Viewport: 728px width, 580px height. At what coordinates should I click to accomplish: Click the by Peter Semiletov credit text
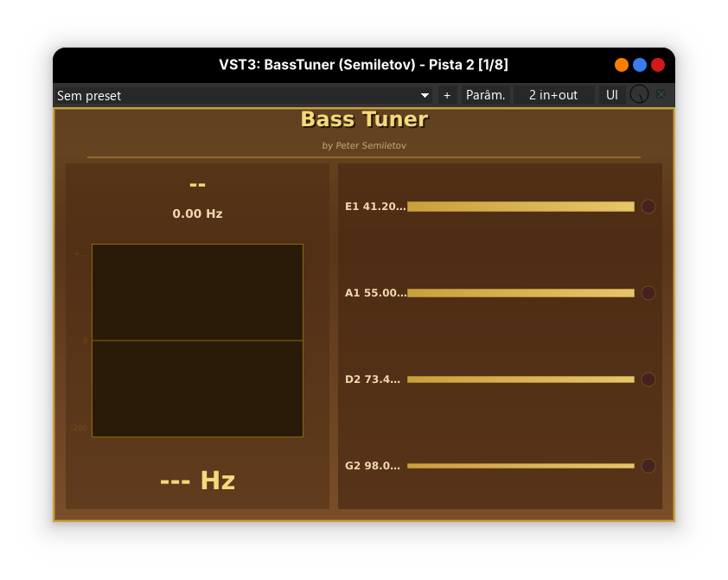(365, 145)
